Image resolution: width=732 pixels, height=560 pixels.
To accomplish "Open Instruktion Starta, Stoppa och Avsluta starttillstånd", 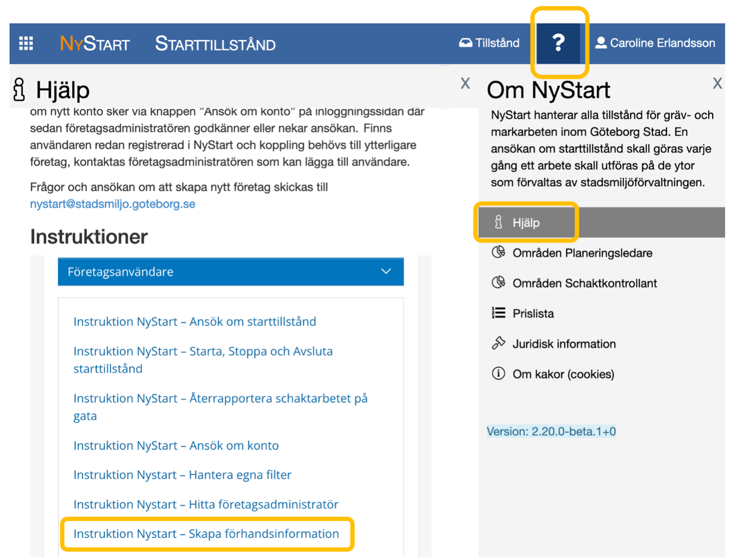I will coord(203,360).
